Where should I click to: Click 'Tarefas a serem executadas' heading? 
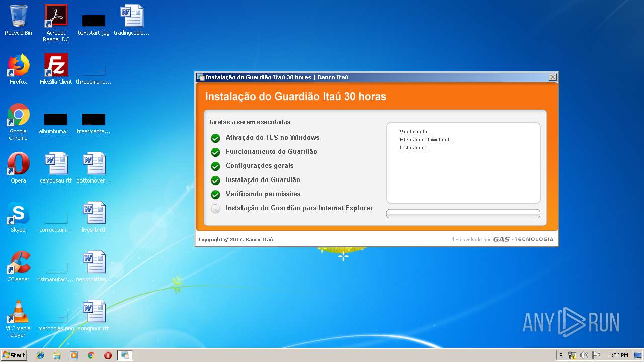(x=250, y=122)
